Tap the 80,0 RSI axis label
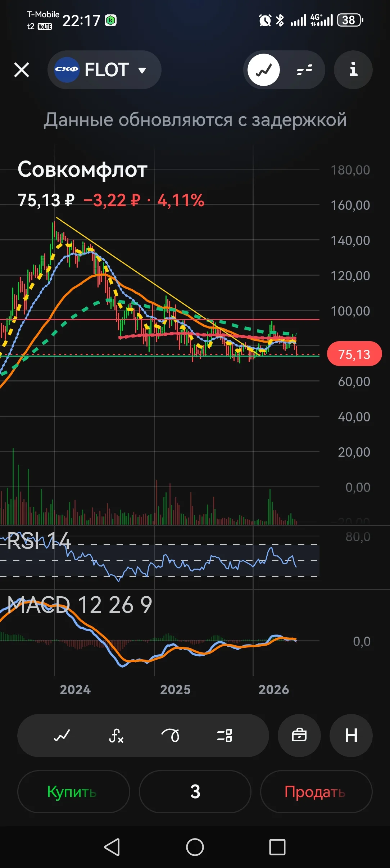 [x=358, y=537]
